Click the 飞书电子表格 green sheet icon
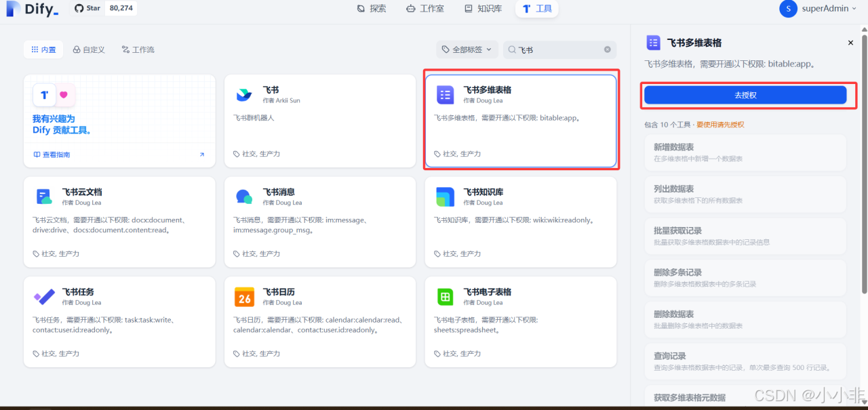The height and width of the screenshot is (410, 868). click(x=445, y=297)
